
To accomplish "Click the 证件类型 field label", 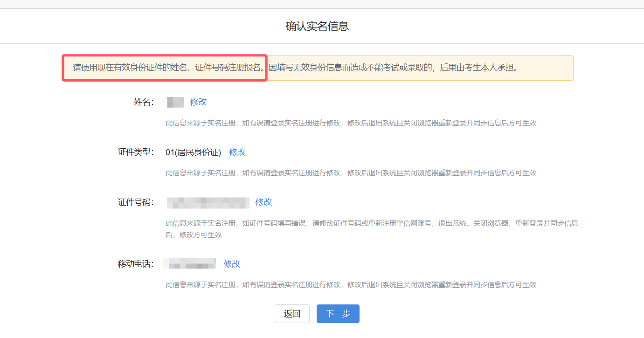I will click(x=136, y=152).
